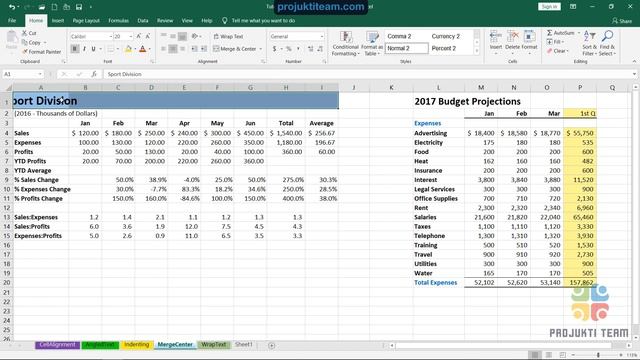Switch to the Page Layout tab
640x360 pixels.
point(86,20)
